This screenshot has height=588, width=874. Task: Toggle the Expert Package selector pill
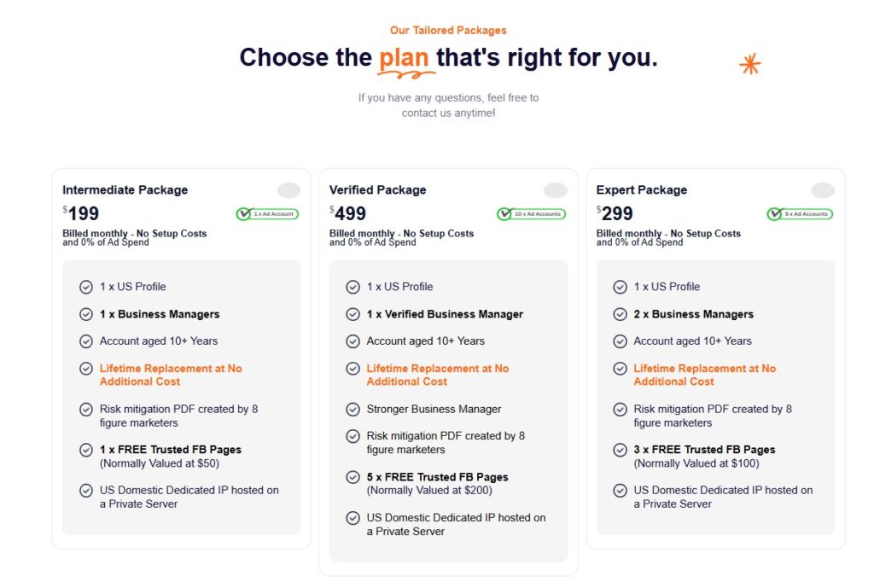tap(823, 190)
